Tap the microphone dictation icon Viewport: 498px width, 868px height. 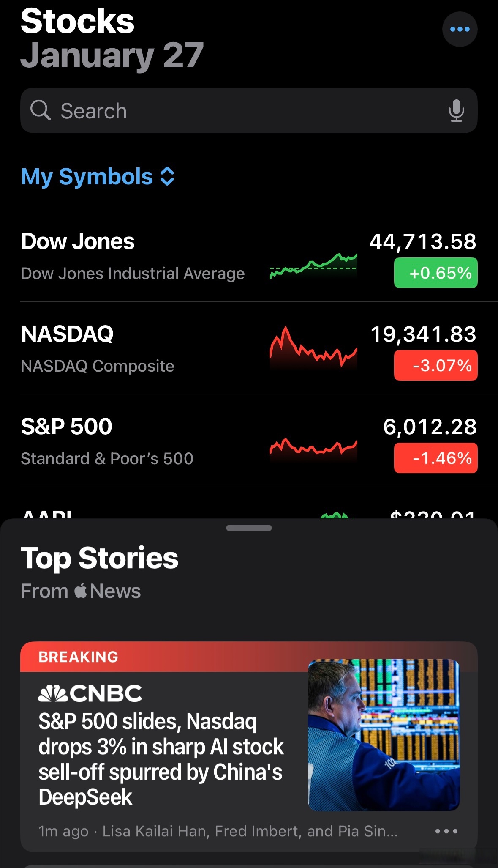point(456,111)
